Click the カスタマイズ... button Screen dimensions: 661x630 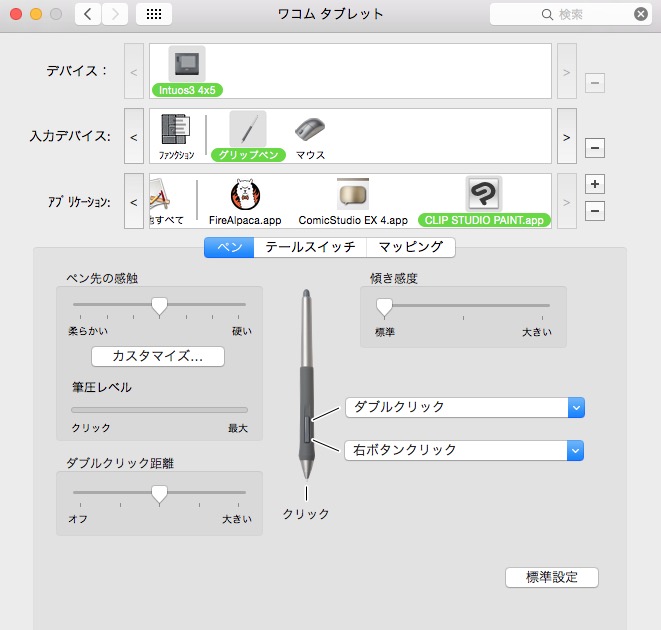point(158,356)
